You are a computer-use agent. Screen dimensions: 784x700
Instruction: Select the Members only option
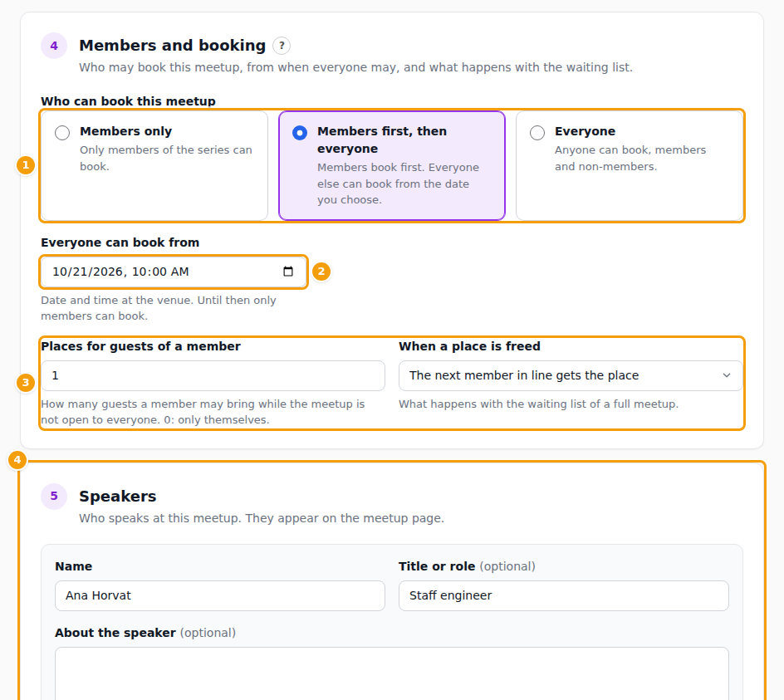point(154,165)
